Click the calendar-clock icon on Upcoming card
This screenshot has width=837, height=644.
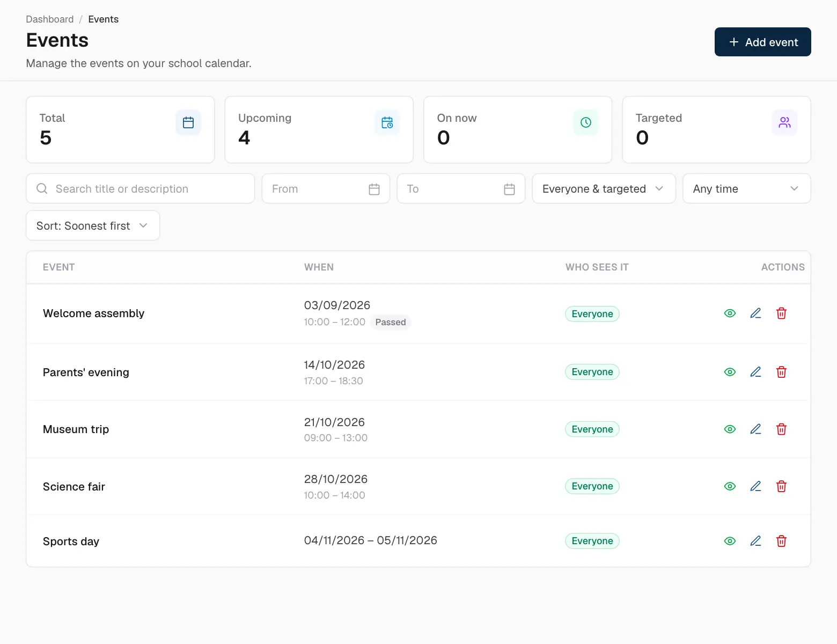[x=387, y=122]
